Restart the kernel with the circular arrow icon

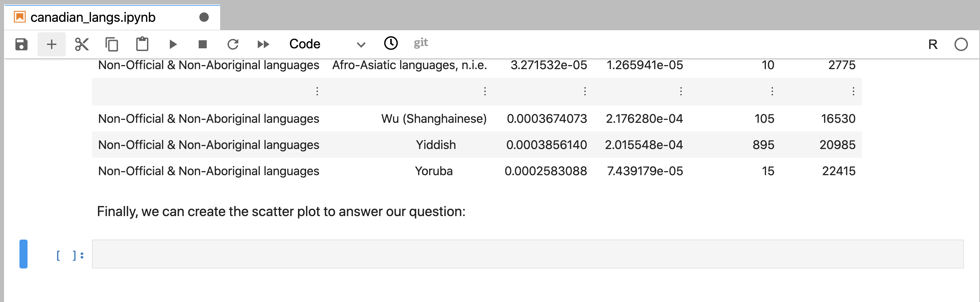pos(233,45)
